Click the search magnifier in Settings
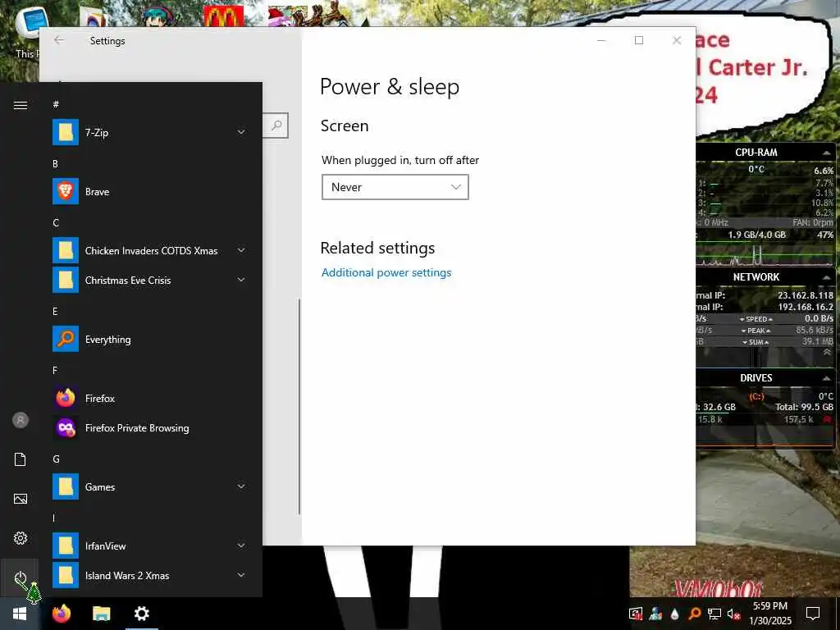 [276, 126]
